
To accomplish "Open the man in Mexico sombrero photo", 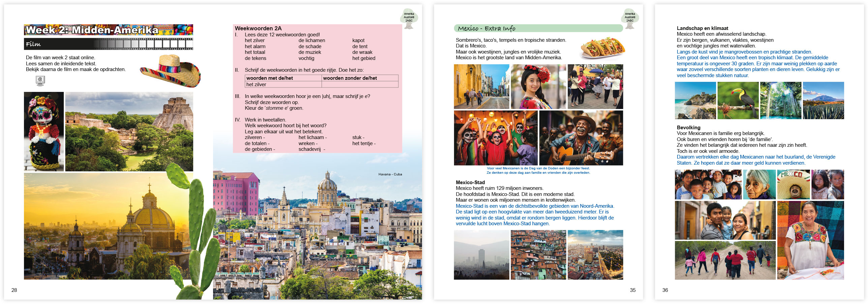I will click(x=794, y=184).
